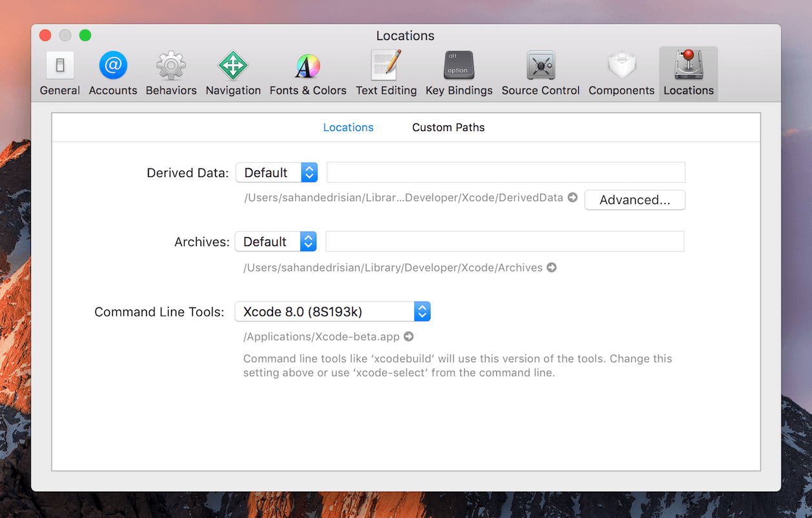Open the Fonts & Colors pane

[308, 71]
